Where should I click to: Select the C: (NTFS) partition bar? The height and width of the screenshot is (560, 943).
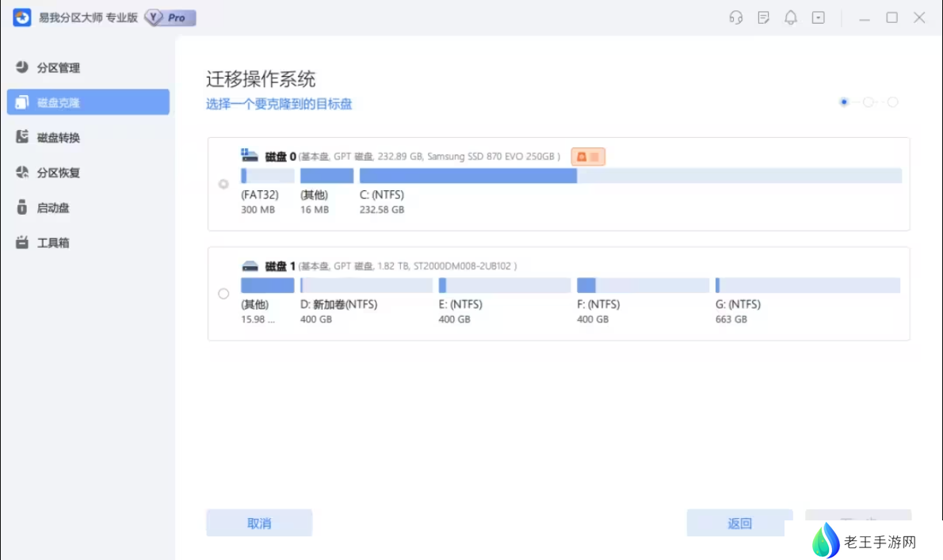[630, 176]
